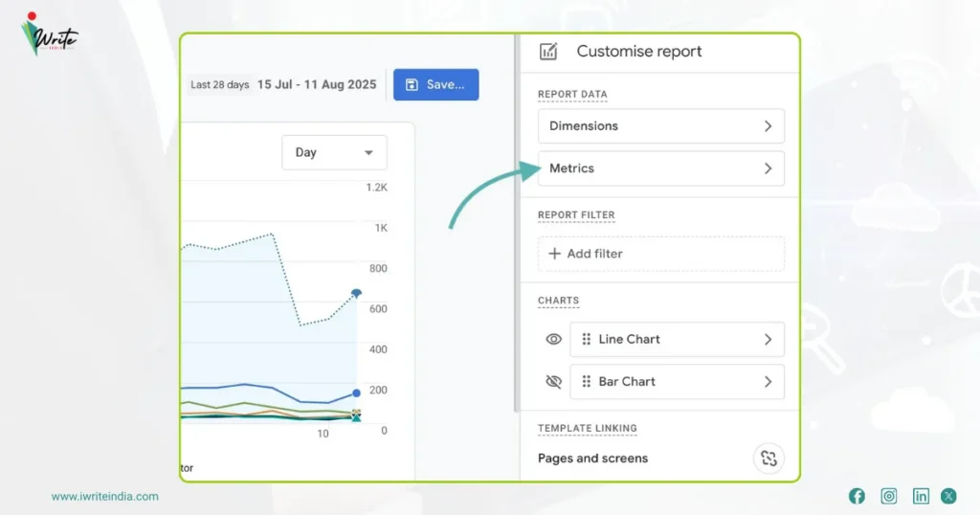This screenshot has width=980, height=515.
Task: Click the Customise report title
Action: pos(638,52)
